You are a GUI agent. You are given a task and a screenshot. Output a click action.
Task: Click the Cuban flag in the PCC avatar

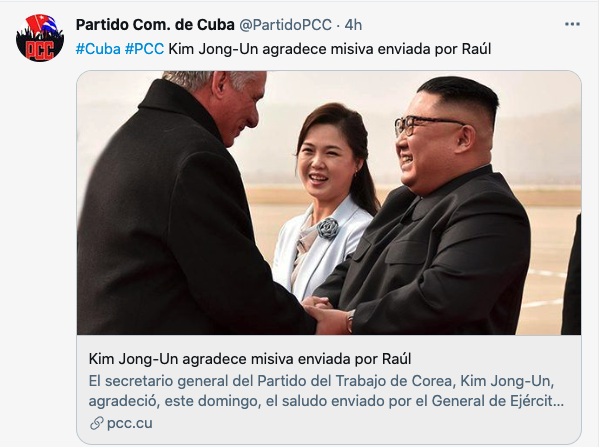pyautogui.click(x=44, y=24)
